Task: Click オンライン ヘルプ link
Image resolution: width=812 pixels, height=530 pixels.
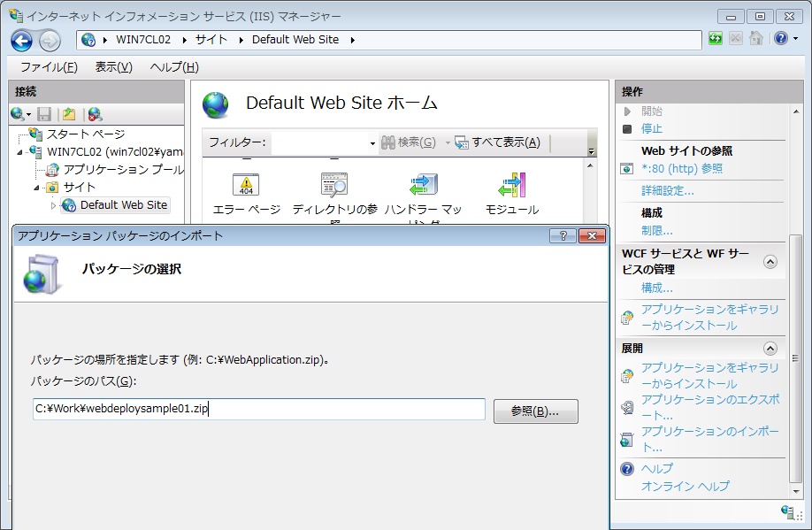Action: click(x=686, y=486)
